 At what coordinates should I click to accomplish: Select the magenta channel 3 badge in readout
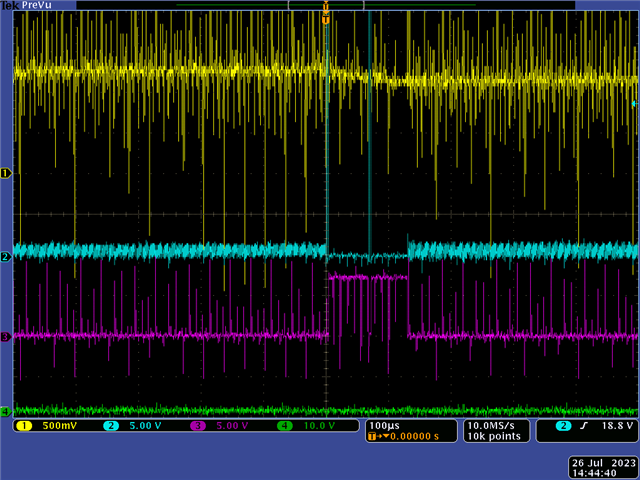tap(198, 426)
